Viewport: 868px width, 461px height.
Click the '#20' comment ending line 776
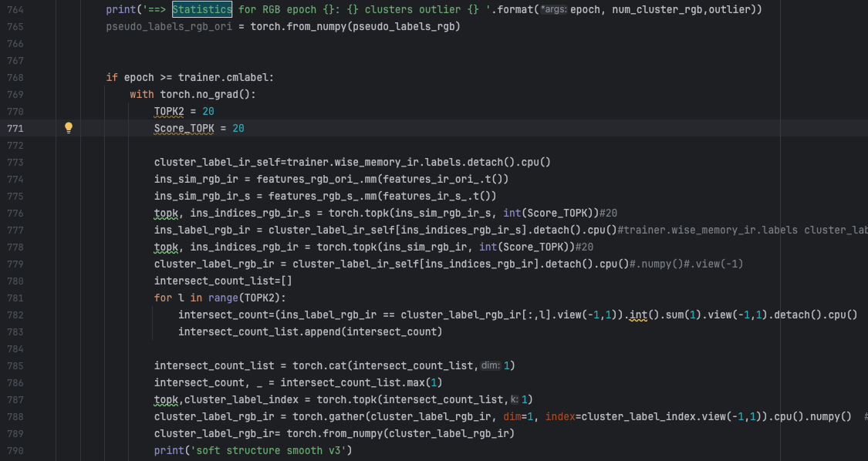pos(609,213)
